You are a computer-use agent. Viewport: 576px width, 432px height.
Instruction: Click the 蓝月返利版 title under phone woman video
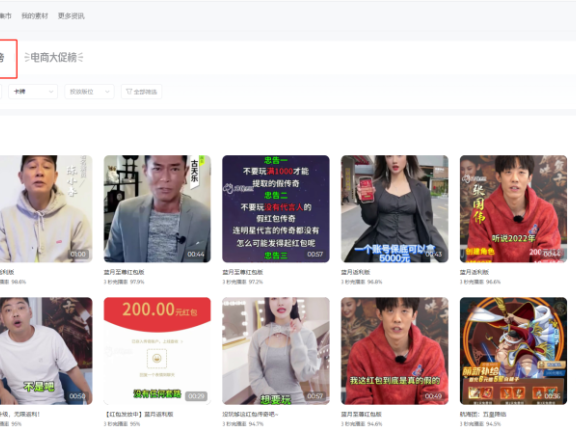(355, 272)
